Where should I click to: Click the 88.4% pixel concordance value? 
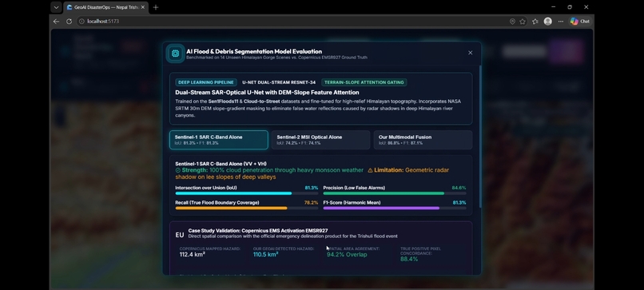click(x=409, y=259)
